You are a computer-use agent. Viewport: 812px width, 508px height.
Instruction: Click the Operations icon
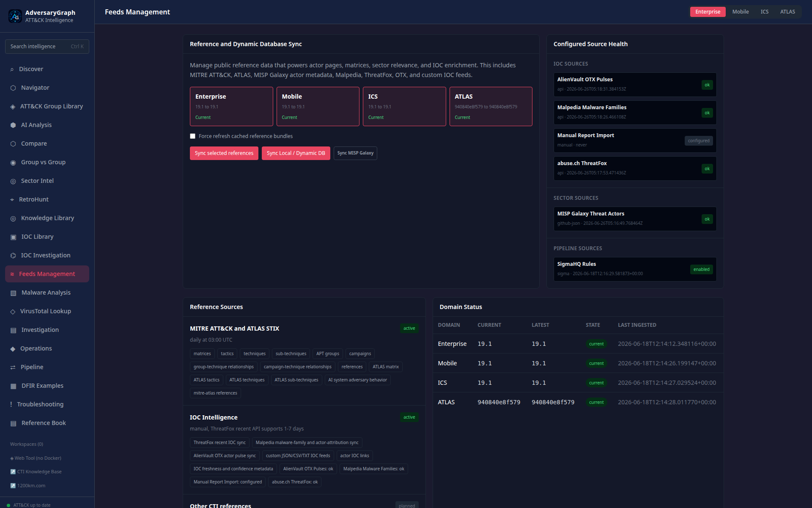(13, 349)
